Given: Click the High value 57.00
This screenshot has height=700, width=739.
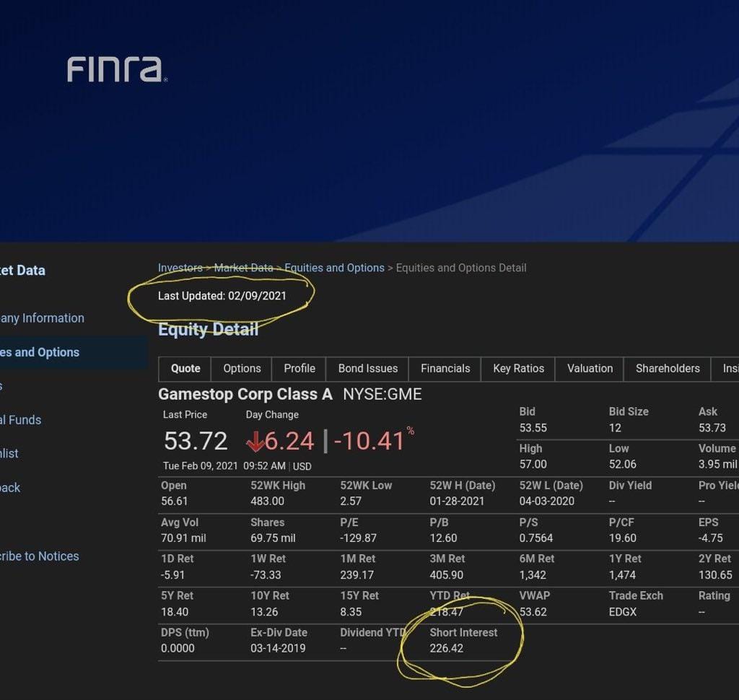Looking at the screenshot, I should (x=533, y=464).
